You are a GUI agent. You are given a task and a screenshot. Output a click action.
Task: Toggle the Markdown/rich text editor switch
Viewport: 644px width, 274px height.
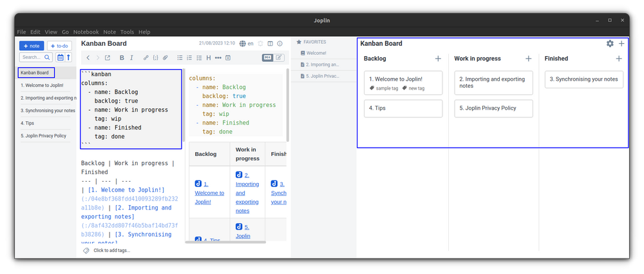pyautogui.click(x=273, y=58)
